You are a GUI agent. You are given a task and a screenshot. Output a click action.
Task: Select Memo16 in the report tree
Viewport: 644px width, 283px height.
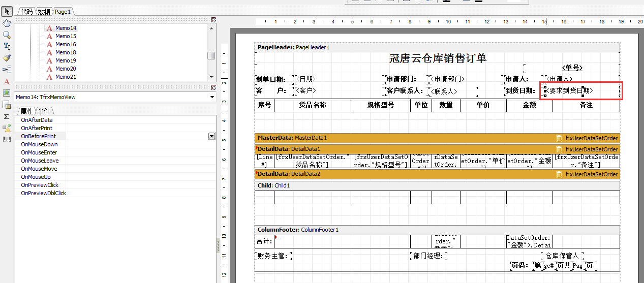(66, 44)
